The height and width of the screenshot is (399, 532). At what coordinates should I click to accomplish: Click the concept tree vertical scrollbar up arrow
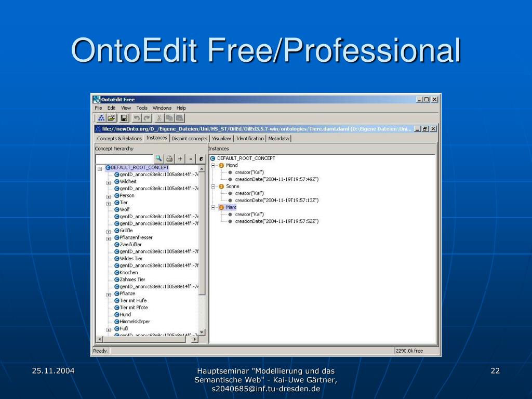(202, 169)
